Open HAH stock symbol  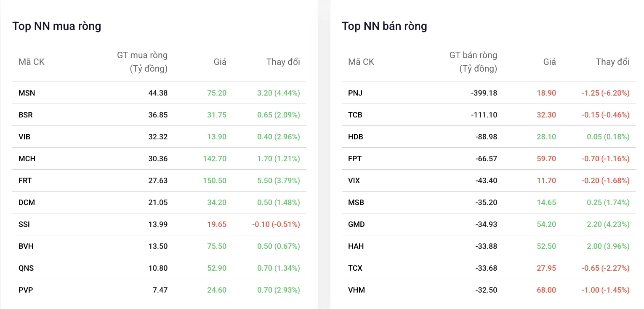(x=356, y=246)
